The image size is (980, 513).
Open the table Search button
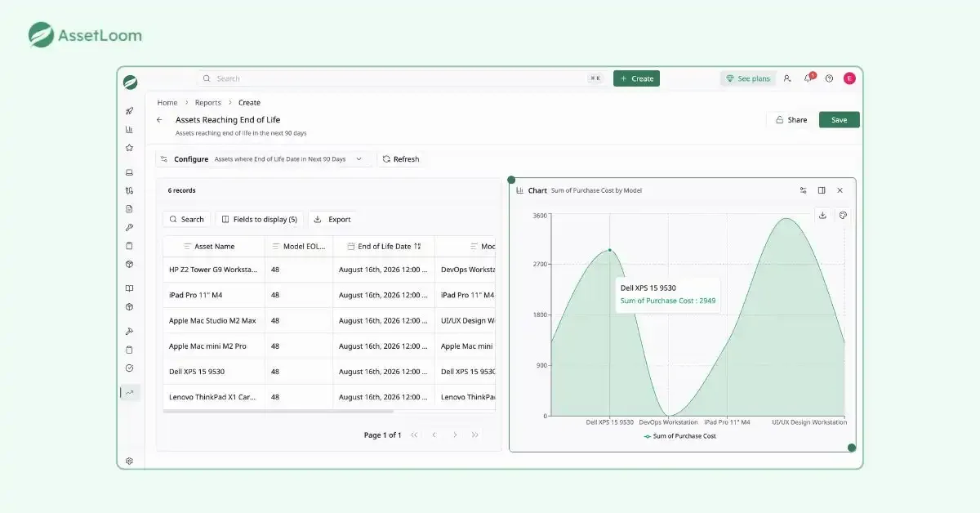tap(186, 219)
